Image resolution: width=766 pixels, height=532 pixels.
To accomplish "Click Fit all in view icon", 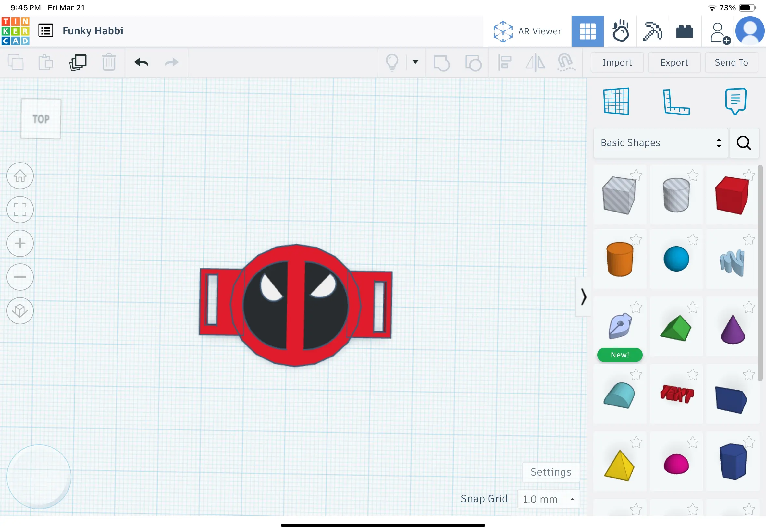I will click(x=20, y=210).
